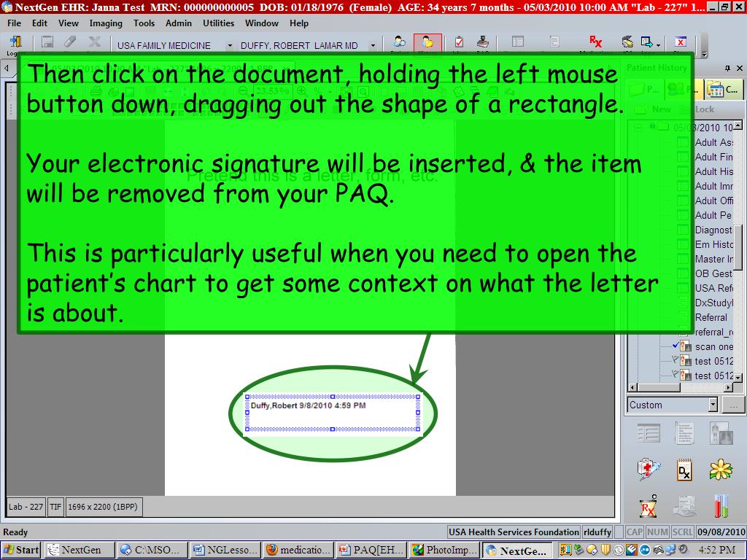Open the Custom view dropdown

[x=713, y=405]
